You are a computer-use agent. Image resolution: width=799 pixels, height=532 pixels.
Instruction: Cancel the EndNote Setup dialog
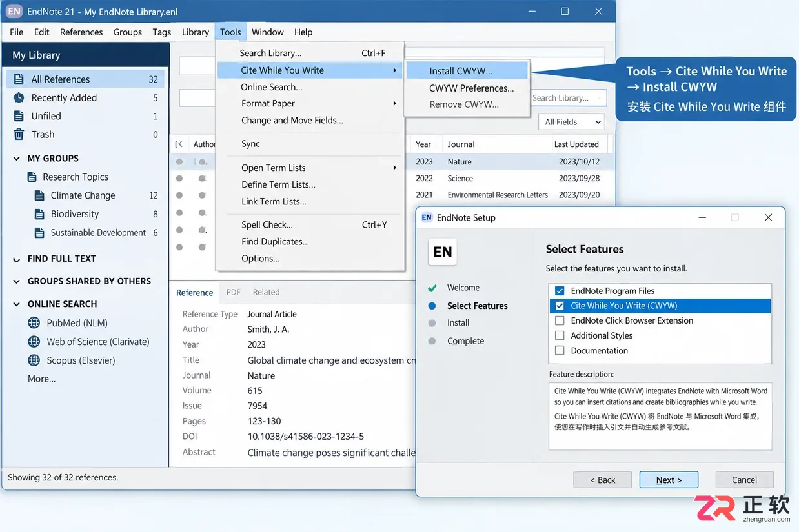[744, 480]
